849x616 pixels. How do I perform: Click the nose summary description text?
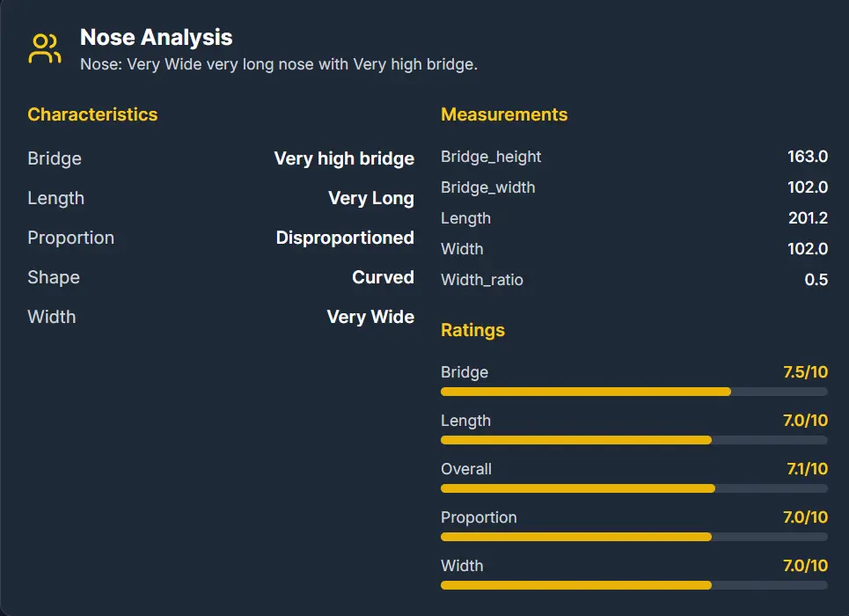(x=278, y=64)
